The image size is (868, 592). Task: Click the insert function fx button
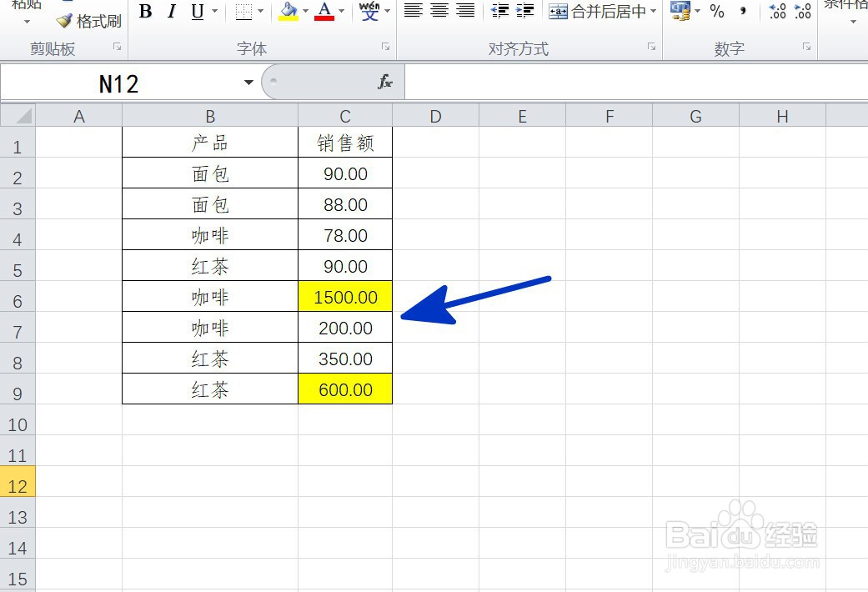384,82
